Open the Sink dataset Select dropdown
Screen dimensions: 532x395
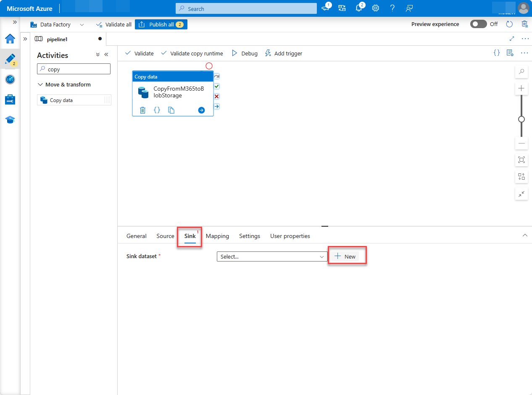(x=272, y=256)
